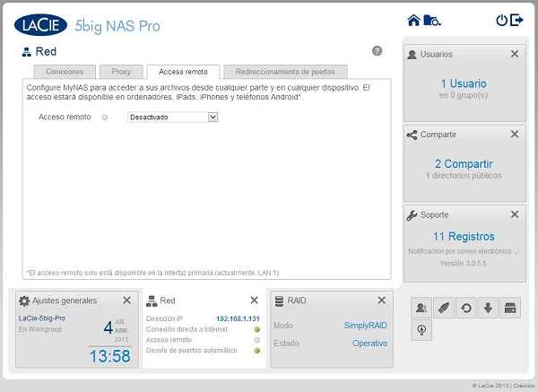Click the date 4 ABR. 2013
Screen dimensions: 538x392
116,330
